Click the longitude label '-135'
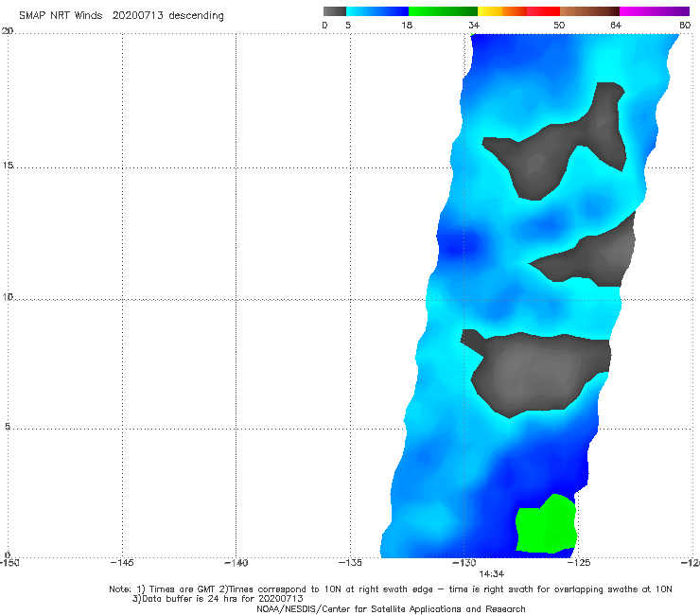 (350, 563)
